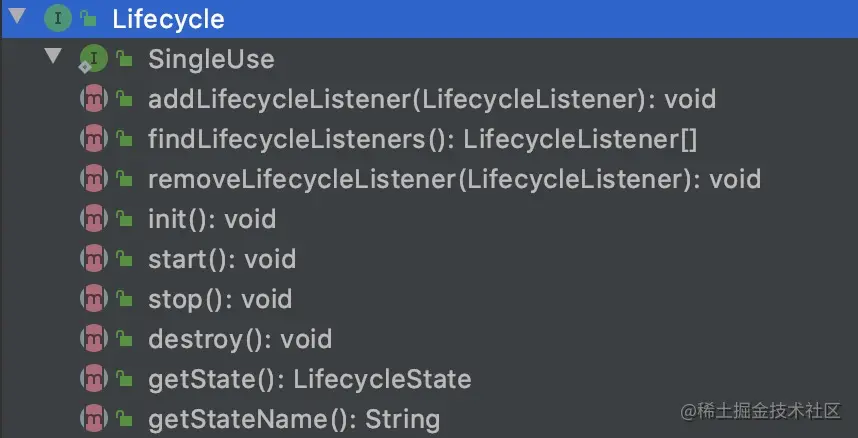Click the method icon beside addLifecycleListener

[x=93, y=99]
